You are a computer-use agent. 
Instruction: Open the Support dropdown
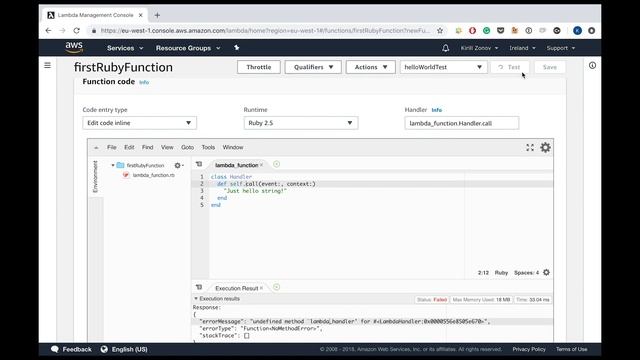[x=560, y=48]
